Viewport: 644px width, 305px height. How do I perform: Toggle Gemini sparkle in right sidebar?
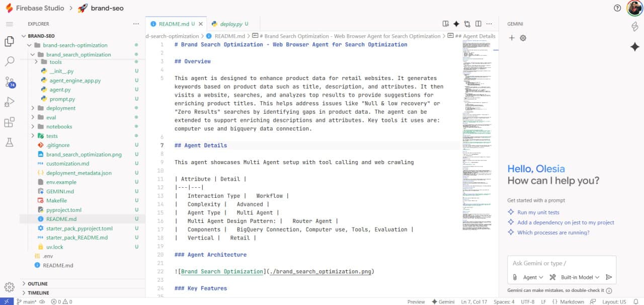(634, 46)
